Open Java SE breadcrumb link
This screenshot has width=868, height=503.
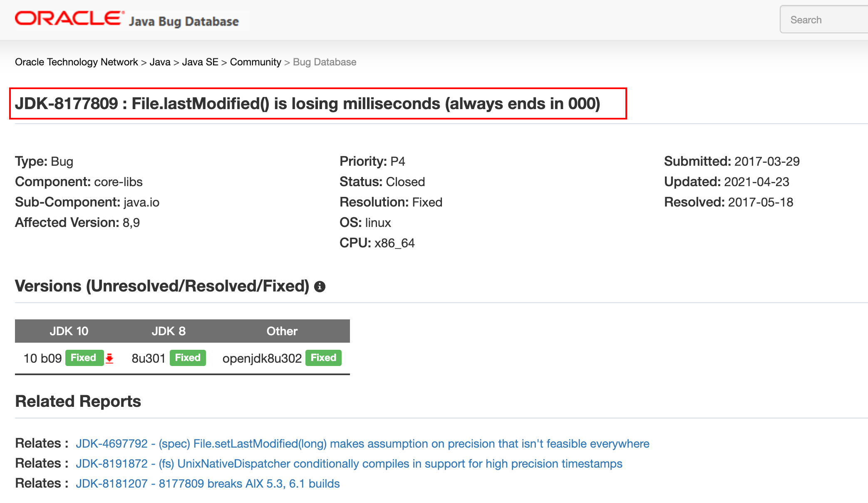pyautogui.click(x=200, y=62)
